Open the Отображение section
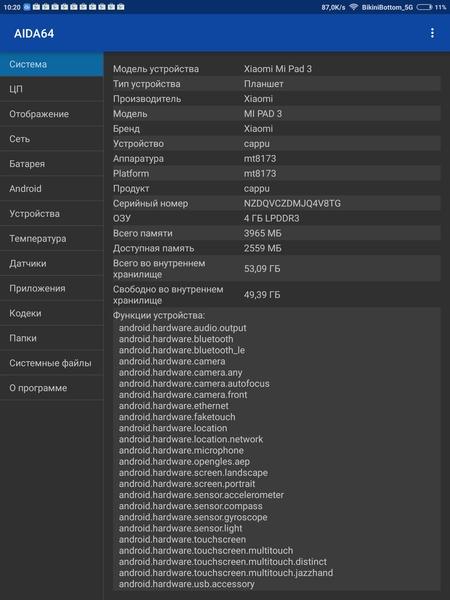 52,114
